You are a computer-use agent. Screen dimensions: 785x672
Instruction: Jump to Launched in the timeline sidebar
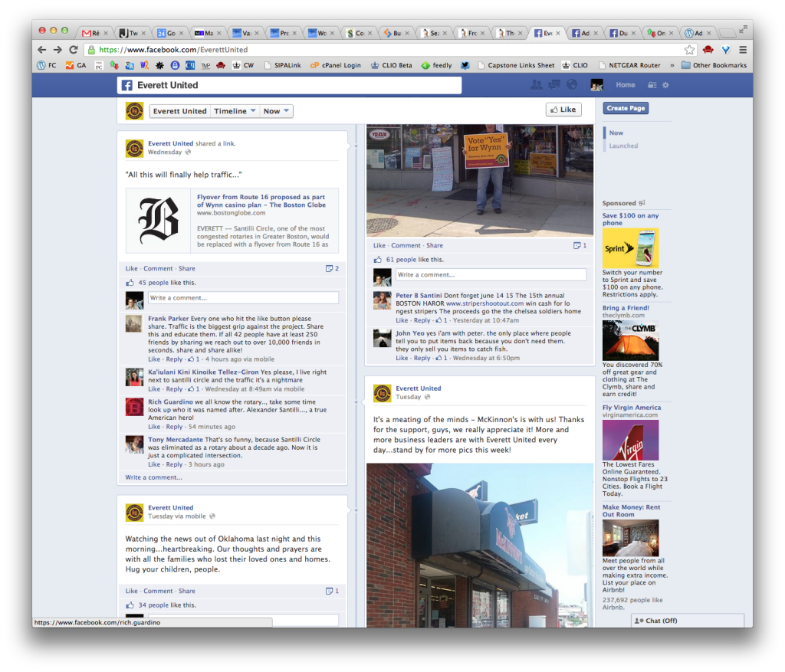tap(623, 146)
